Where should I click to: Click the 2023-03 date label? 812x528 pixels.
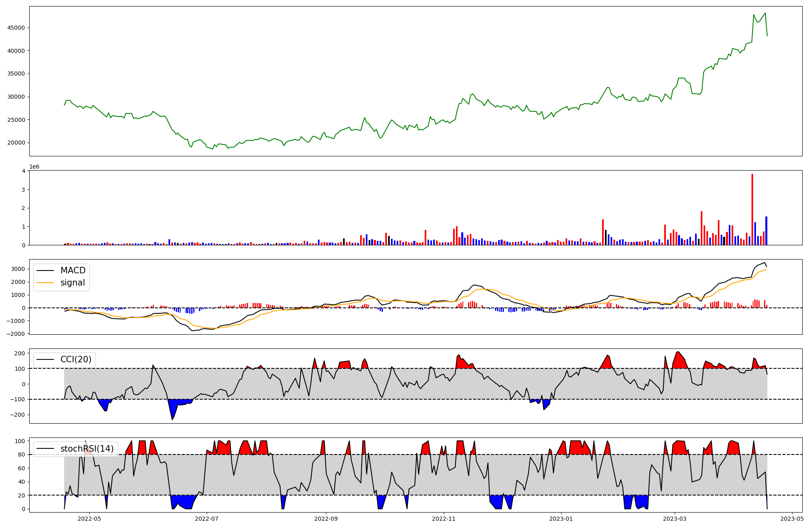coord(675,519)
